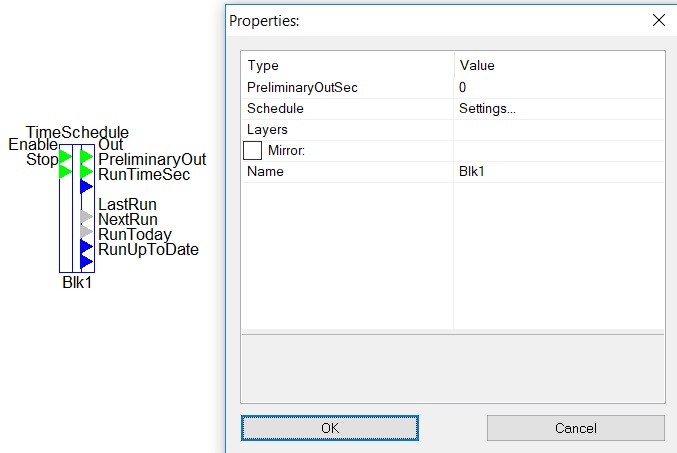
Task: Select the green Out output pin
Action: point(86,156)
